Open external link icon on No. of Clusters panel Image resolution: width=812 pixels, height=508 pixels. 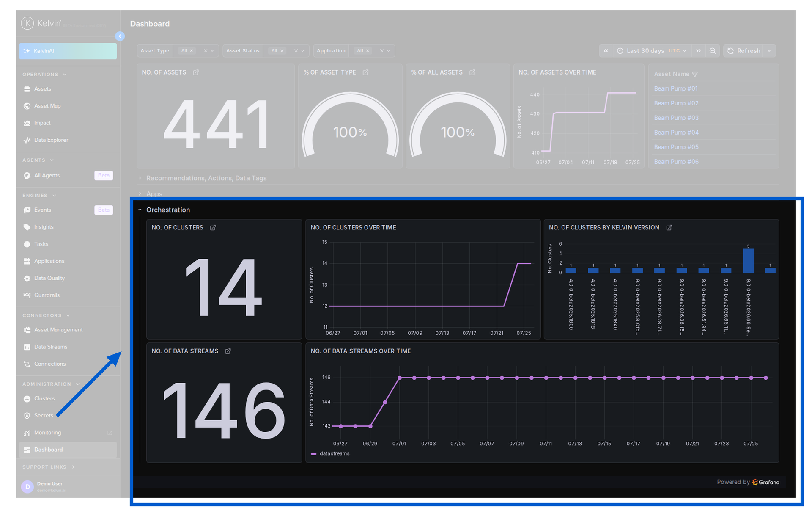(x=213, y=228)
